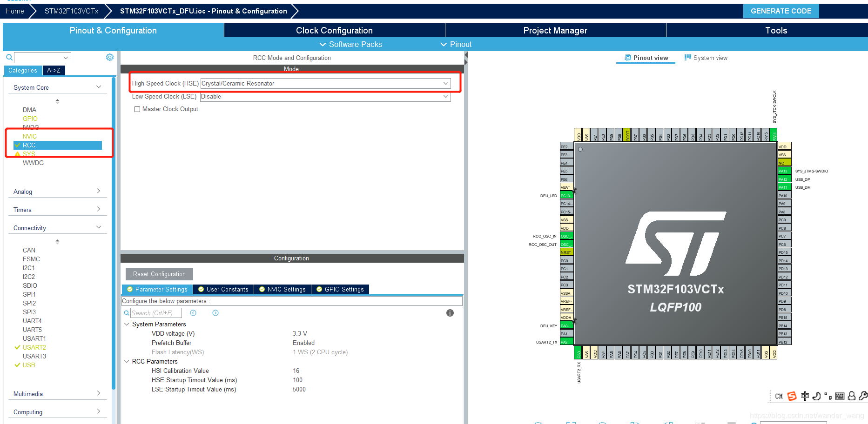Open the Low Speed Clock (LSE) dropdown
Screen dimensions: 868x424
[325, 97]
